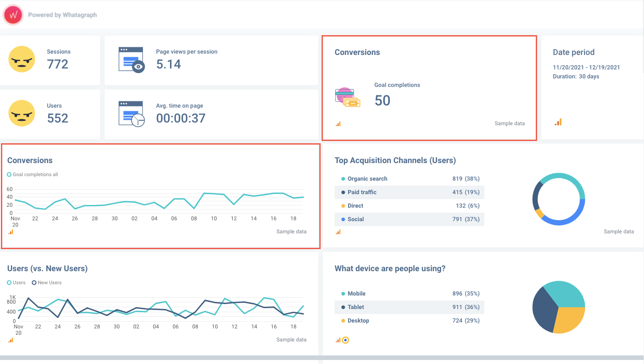Click the Organic search teal legend dot
Viewport: 644px width, 364px height.
pyautogui.click(x=343, y=179)
